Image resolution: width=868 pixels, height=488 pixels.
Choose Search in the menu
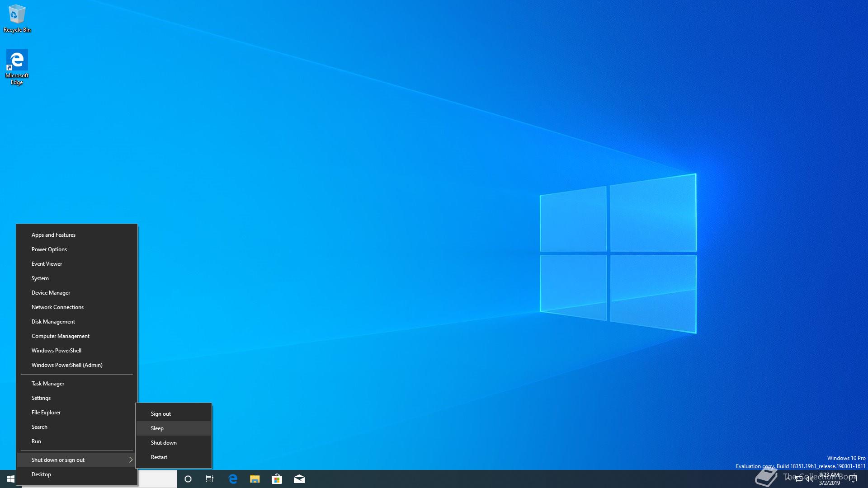click(77, 427)
